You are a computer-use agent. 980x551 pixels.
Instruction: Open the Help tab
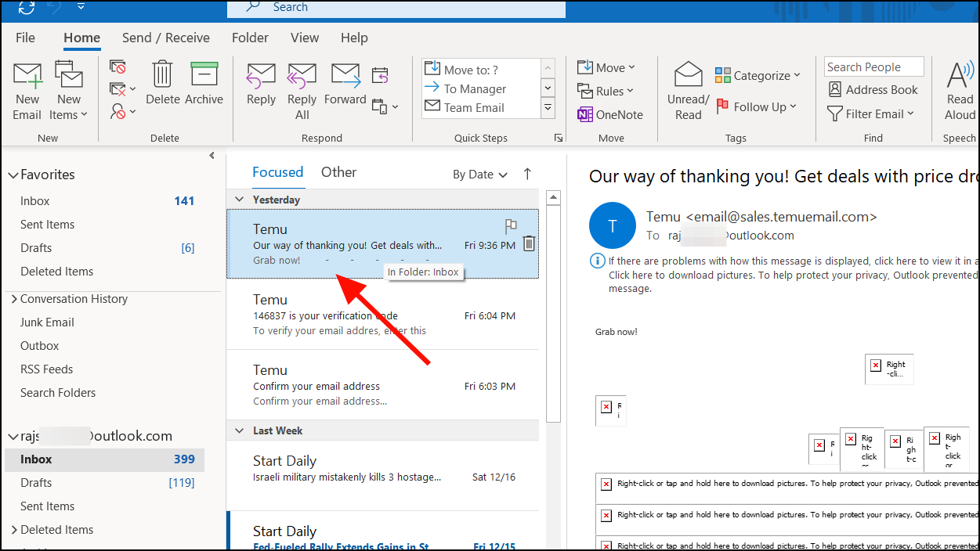click(354, 38)
